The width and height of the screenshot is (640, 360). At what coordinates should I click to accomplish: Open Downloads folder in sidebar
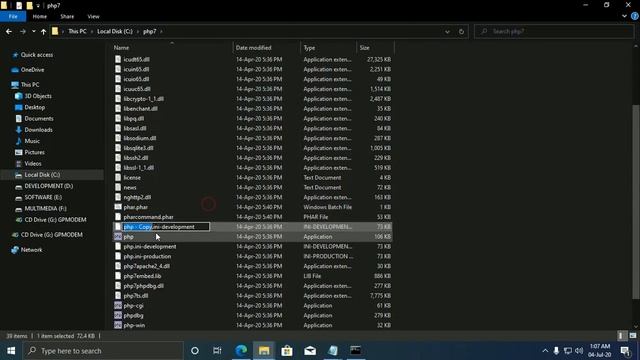(38, 130)
